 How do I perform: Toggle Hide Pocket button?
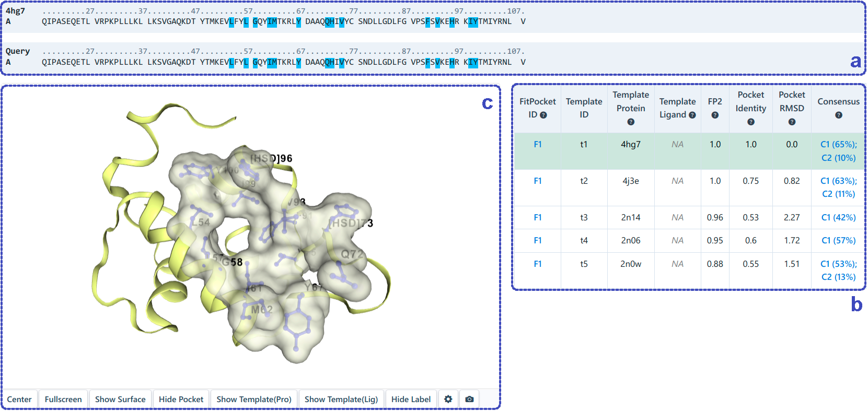point(181,399)
